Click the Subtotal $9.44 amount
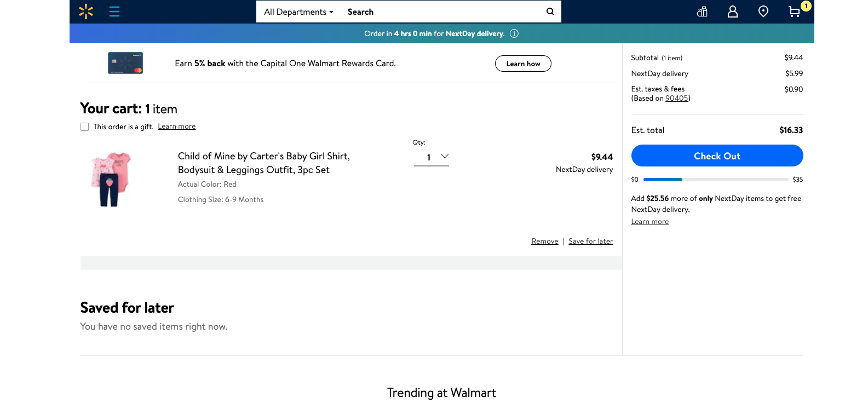The width and height of the screenshot is (868, 414). [x=794, y=58]
